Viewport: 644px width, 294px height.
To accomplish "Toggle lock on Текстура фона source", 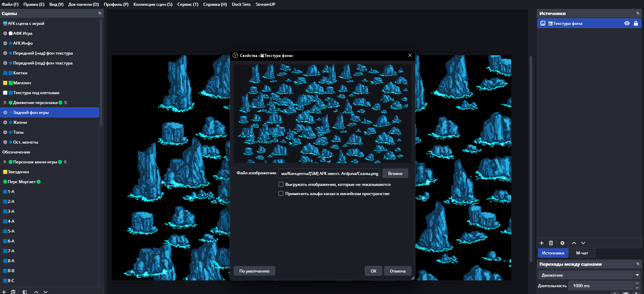I will [x=635, y=23].
